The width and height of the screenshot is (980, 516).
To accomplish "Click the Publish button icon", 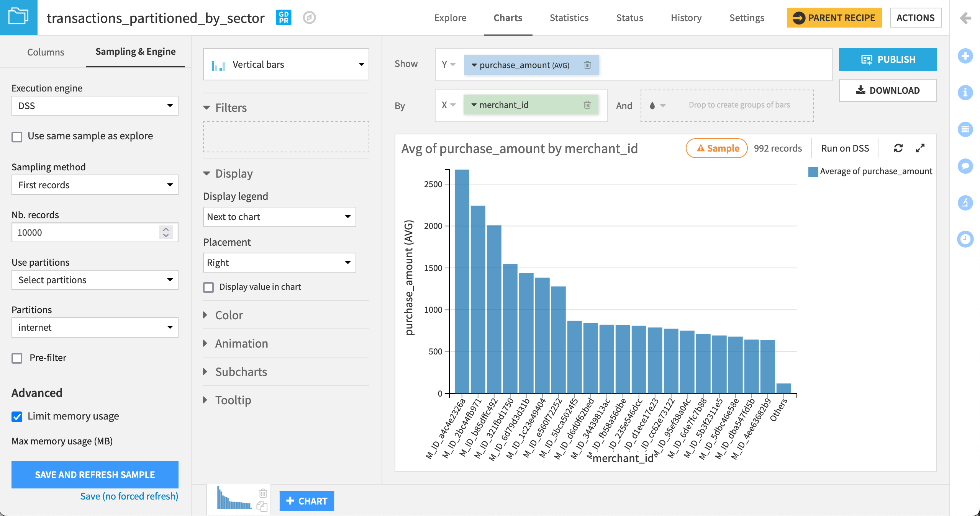I will (866, 60).
